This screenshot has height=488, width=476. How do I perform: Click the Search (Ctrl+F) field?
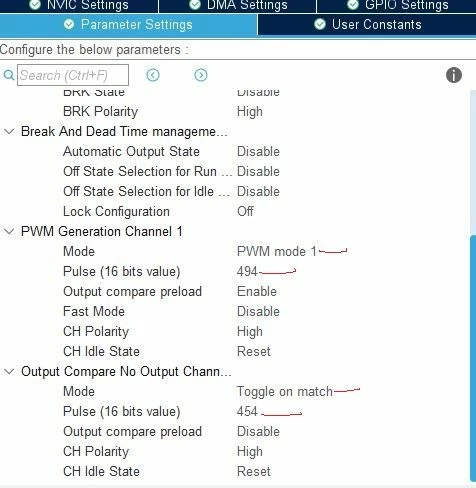(73, 75)
